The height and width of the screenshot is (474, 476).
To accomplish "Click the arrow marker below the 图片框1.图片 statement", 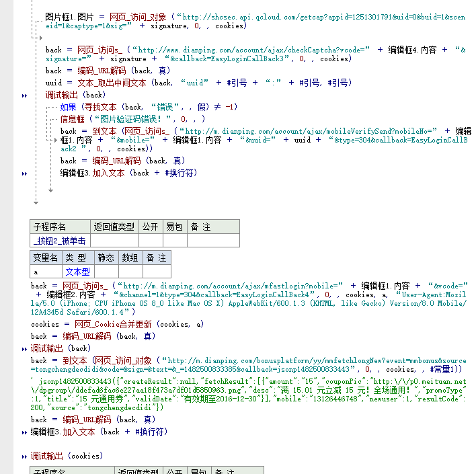I will (x=41, y=38).
